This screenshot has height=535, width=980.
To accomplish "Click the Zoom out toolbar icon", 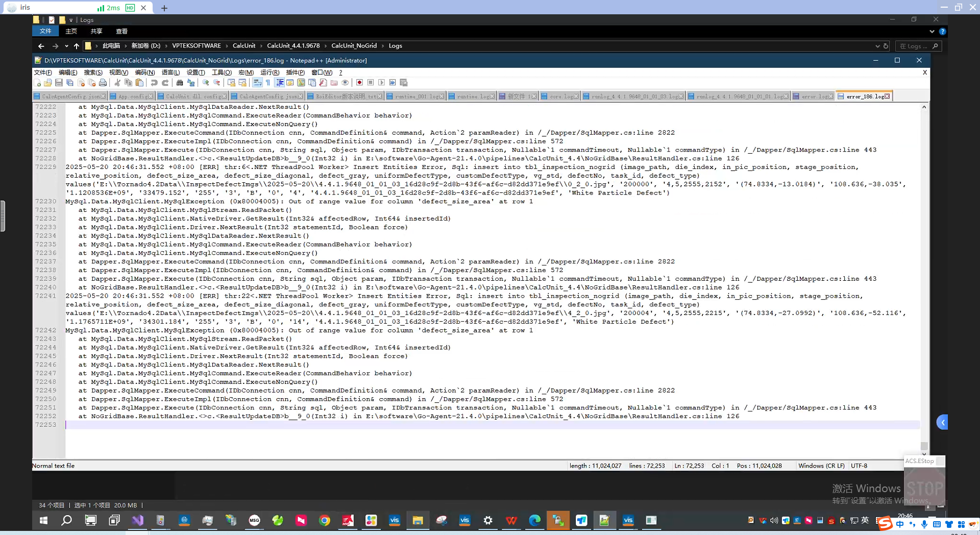I will click(x=216, y=83).
